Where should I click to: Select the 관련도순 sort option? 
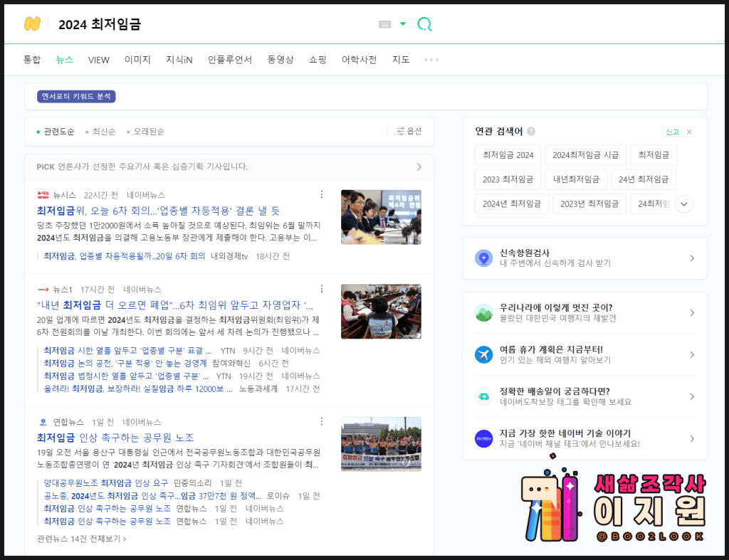(56, 132)
